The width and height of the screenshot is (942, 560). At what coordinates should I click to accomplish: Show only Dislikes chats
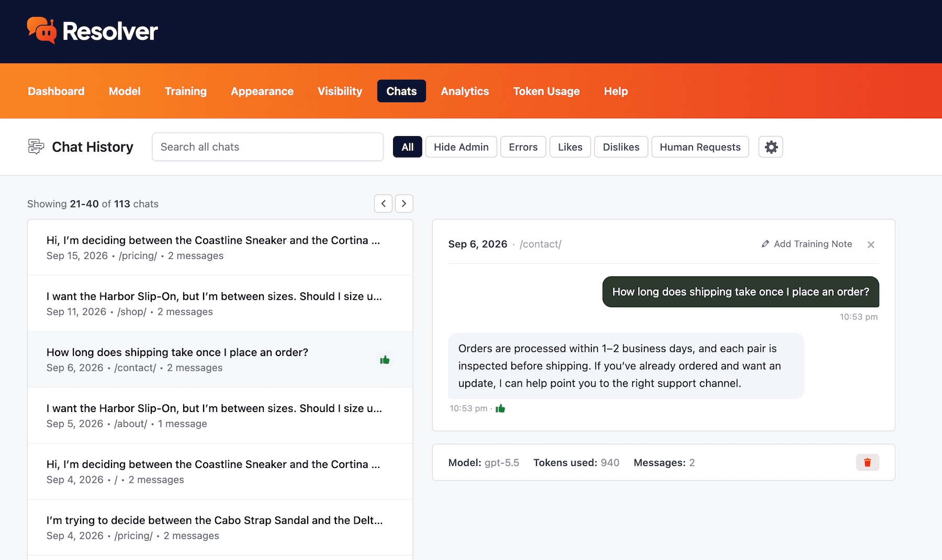pos(621,147)
